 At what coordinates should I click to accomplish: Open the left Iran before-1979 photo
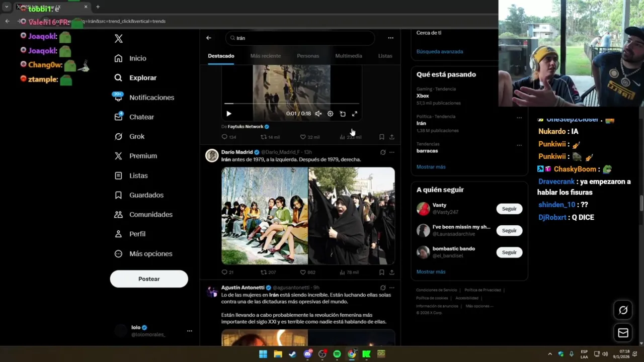pos(265,216)
